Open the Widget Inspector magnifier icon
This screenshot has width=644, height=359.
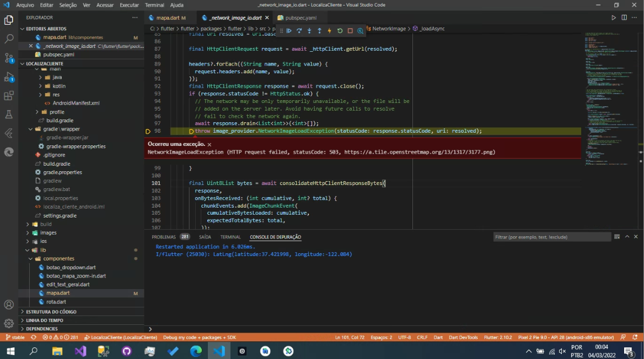[361, 30]
